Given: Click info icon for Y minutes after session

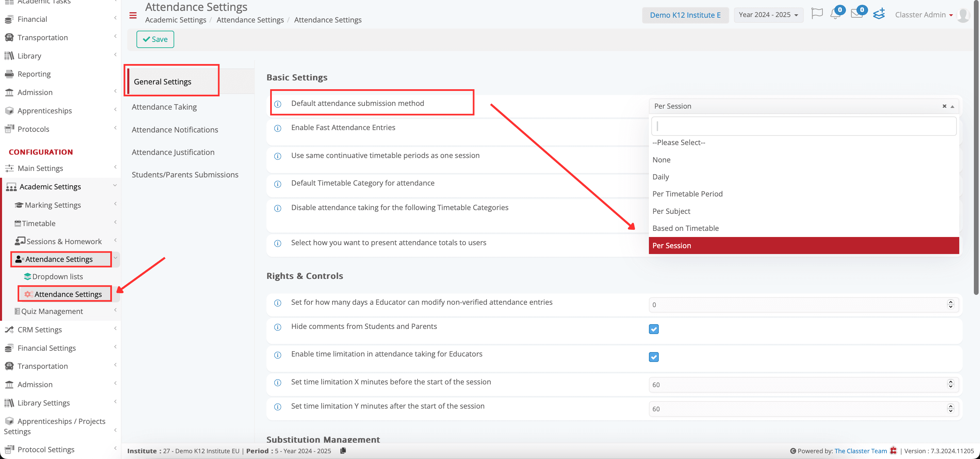Looking at the screenshot, I should [x=278, y=407].
